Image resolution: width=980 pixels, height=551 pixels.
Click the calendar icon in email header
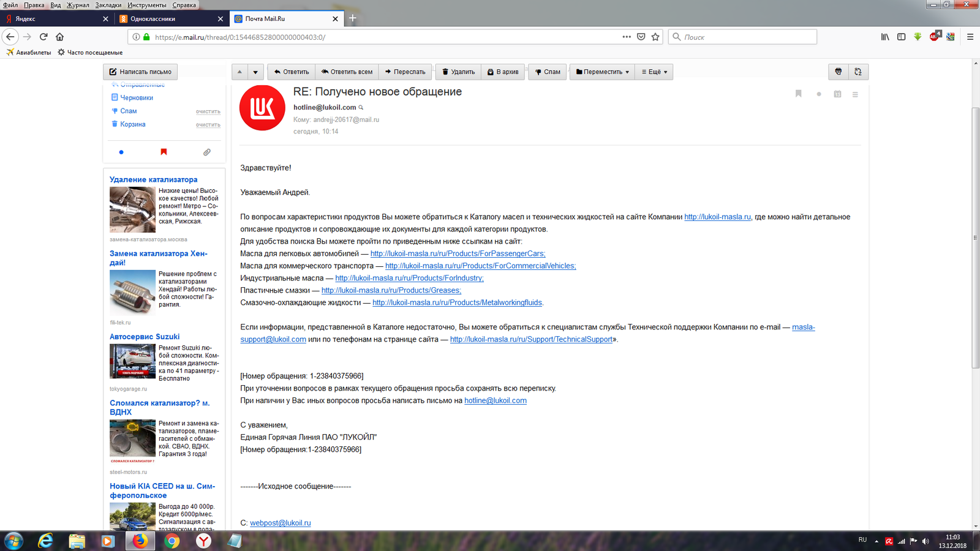coord(837,94)
